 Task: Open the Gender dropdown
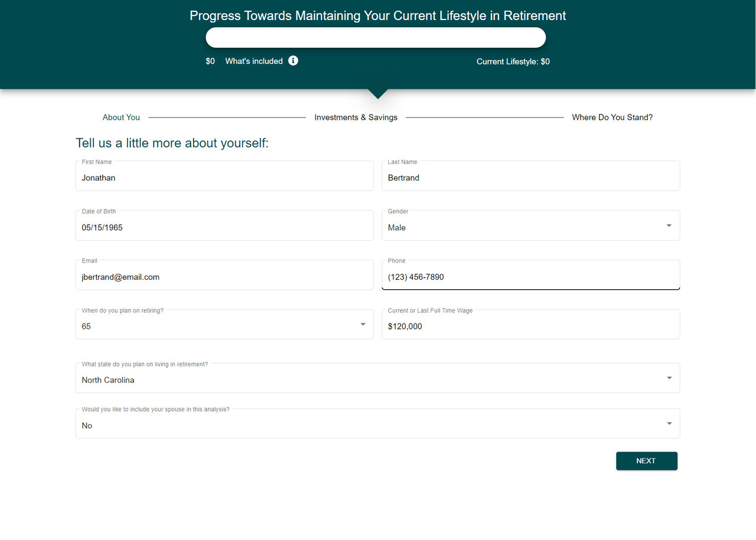[x=531, y=225]
